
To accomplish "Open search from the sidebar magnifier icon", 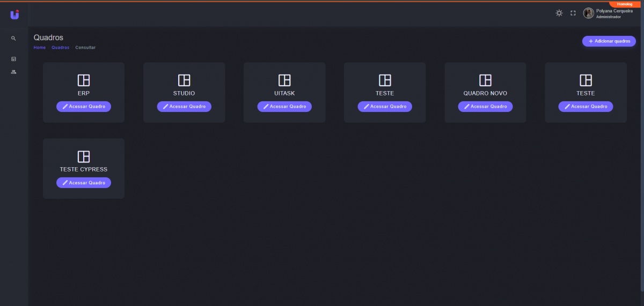I will click(13, 39).
